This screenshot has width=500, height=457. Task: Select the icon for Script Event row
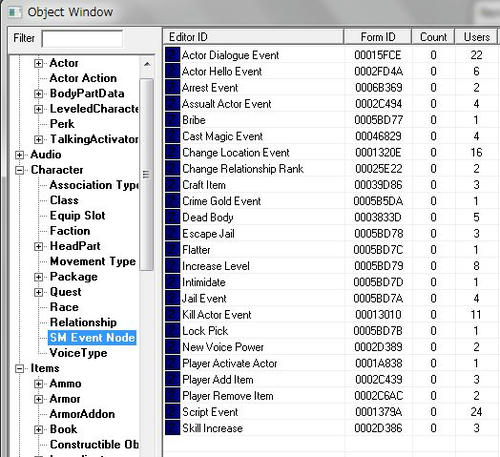pyautogui.click(x=172, y=412)
